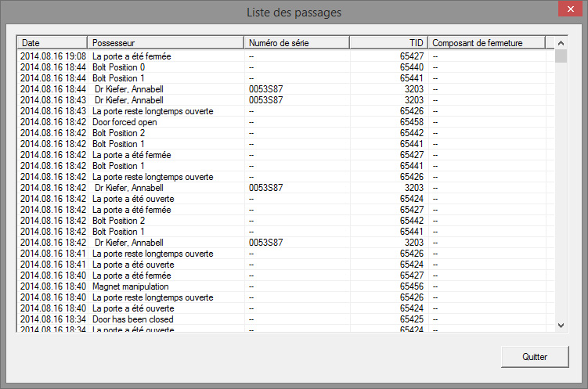Click the Possesseur column header

pos(164,43)
